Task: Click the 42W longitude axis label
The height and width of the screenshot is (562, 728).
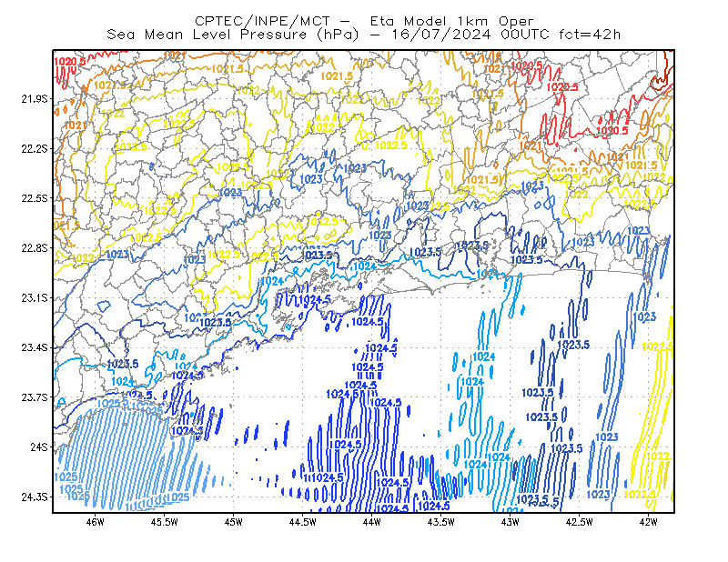Action: (x=648, y=522)
